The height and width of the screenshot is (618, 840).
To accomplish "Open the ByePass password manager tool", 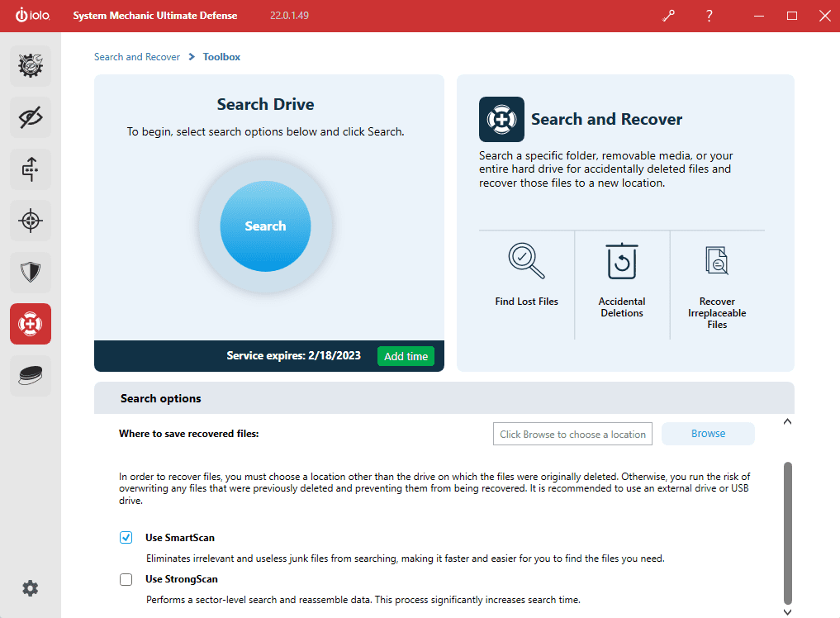I will tap(31, 169).
